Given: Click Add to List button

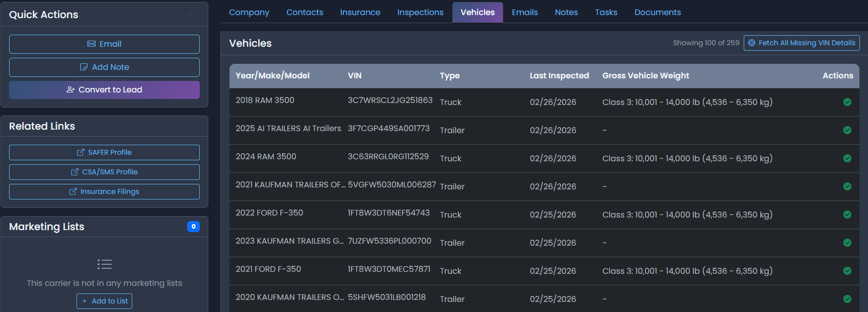Looking at the screenshot, I should pyautogui.click(x=104, y=301).
